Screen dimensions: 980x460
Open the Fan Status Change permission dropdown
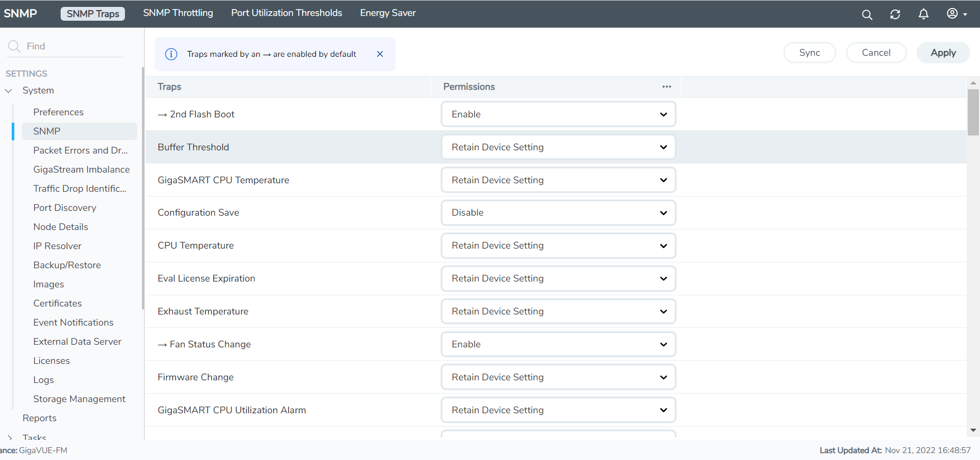coord(558,344)
